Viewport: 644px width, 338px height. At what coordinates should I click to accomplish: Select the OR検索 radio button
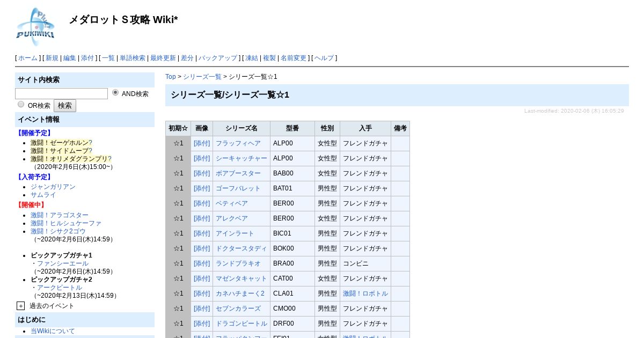coord(21,104)
